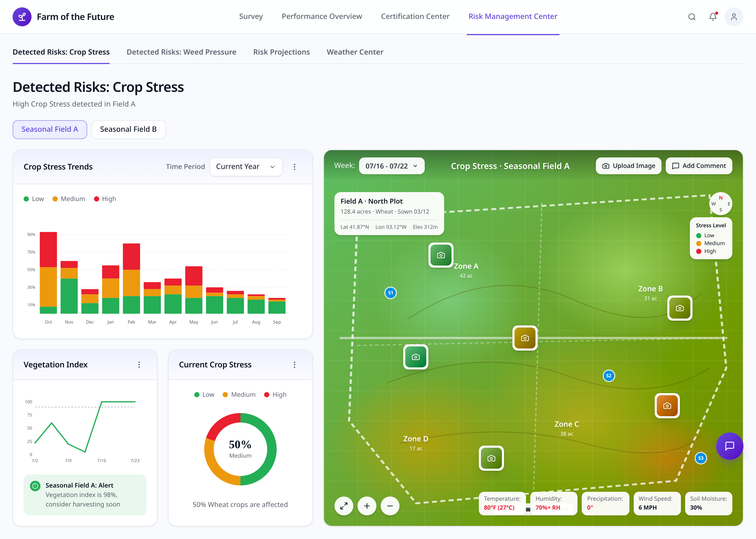Switch to Risk Projections tab
Viewport: 756px width, 539px height.
point(282,52)
